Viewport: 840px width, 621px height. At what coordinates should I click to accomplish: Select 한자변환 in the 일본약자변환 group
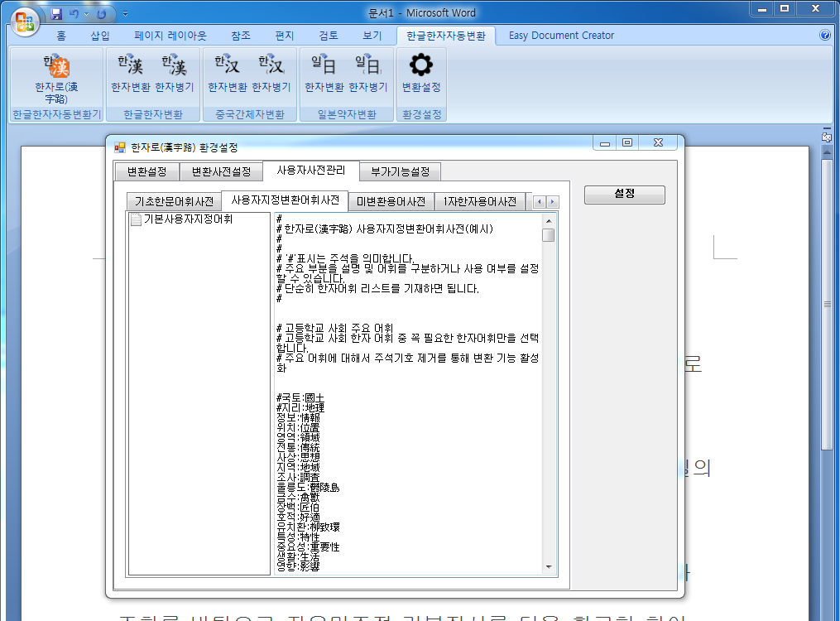click(x=323, y=73)
